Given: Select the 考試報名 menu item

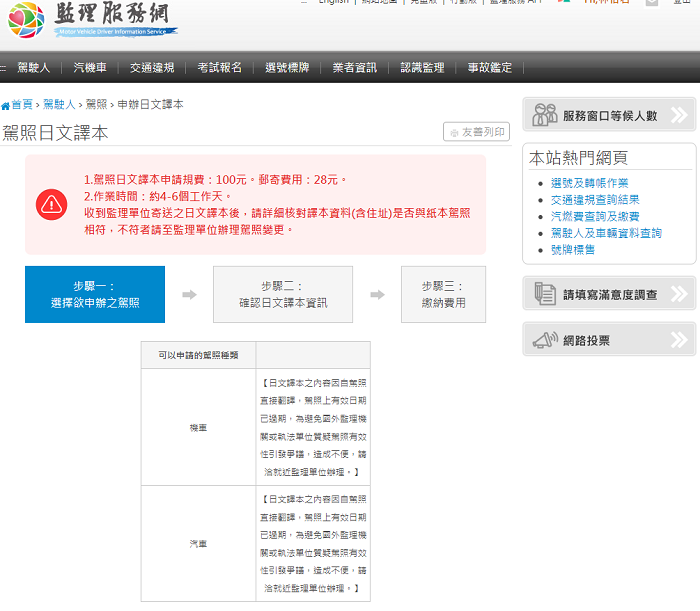Looking at the screenshot, I should pyautogui.click(x=220, y=68).
